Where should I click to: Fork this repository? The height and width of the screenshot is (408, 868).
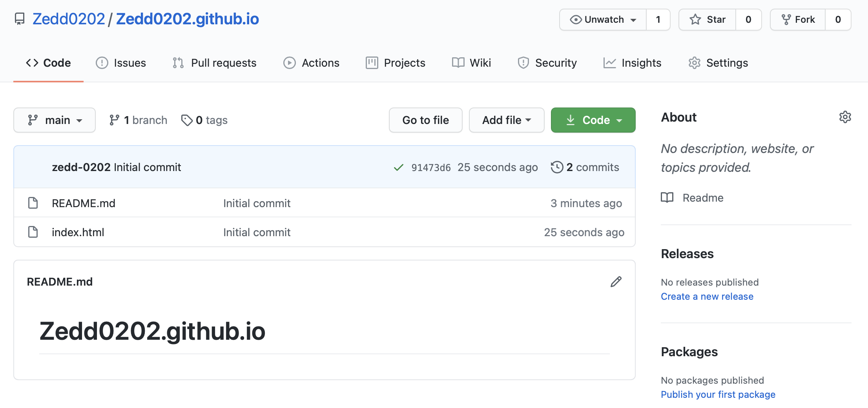798,20
